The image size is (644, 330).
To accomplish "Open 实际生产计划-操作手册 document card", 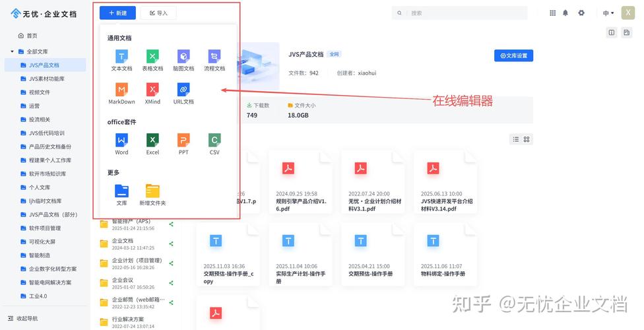I will point(301,254).
